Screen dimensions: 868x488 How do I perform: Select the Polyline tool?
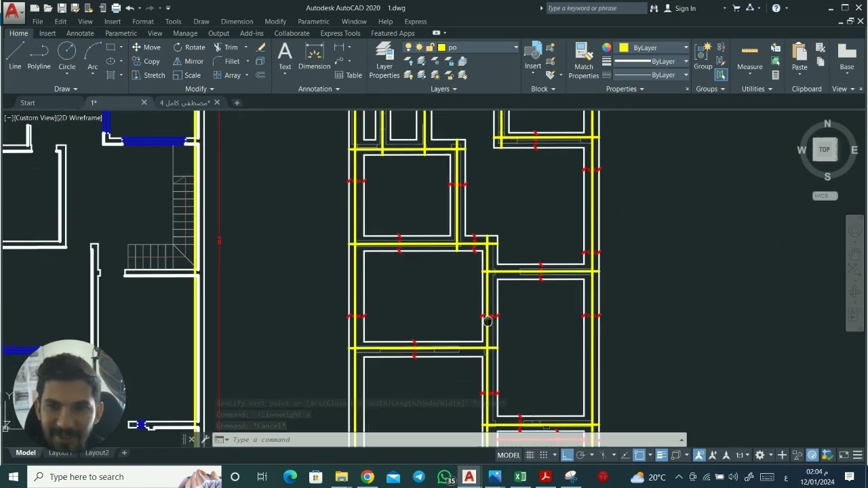[39, 56]
